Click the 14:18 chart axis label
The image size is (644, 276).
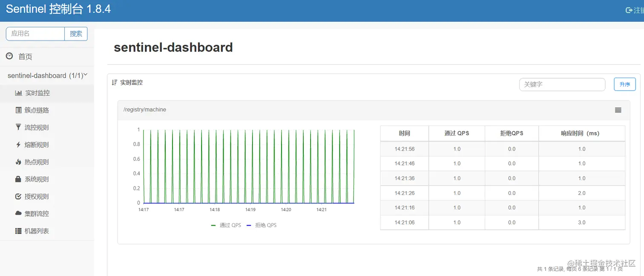coord(215,210)
